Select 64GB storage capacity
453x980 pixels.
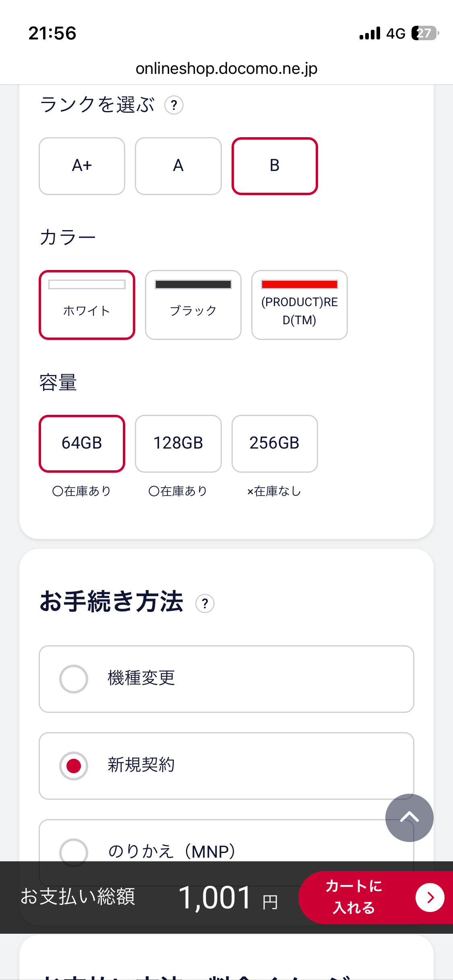82,443
